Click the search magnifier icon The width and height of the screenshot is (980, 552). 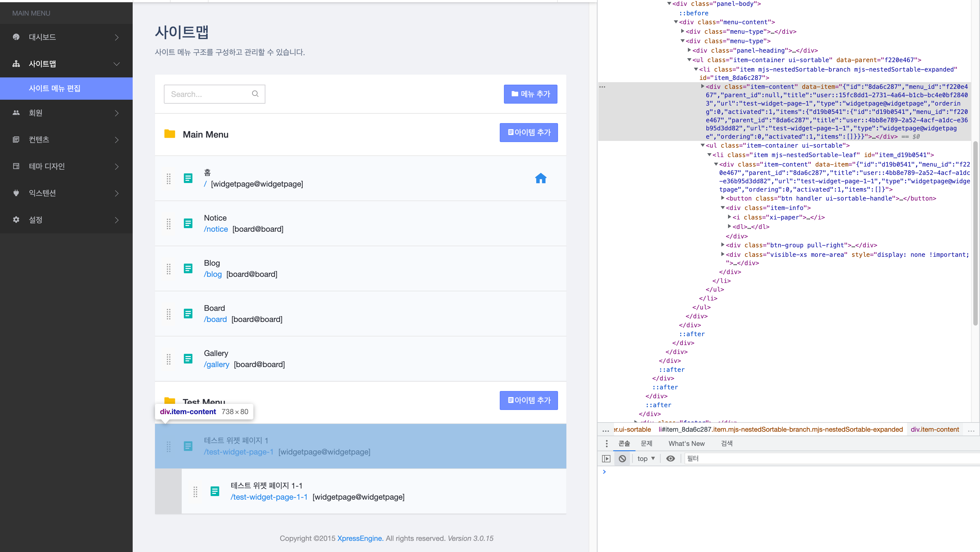[255, 94]
